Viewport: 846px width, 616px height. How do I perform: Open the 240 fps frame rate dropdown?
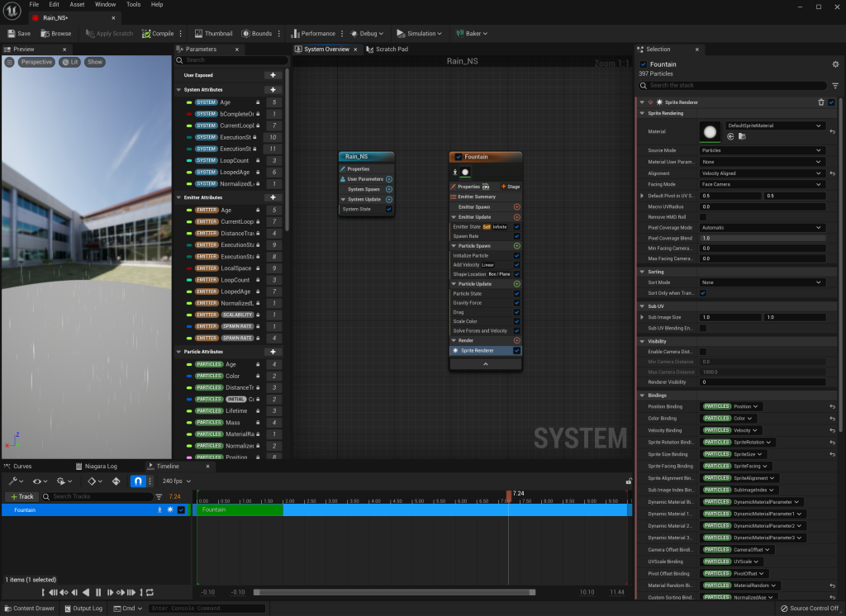coord(177,481)
